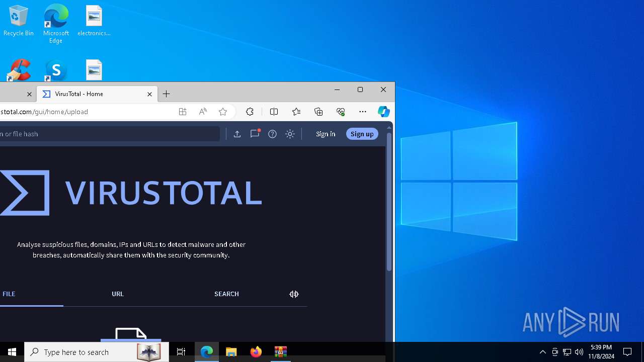Viewport: 644px width, 362px height.
Task: Maximize the Edge window
Action: pos(360,89)
